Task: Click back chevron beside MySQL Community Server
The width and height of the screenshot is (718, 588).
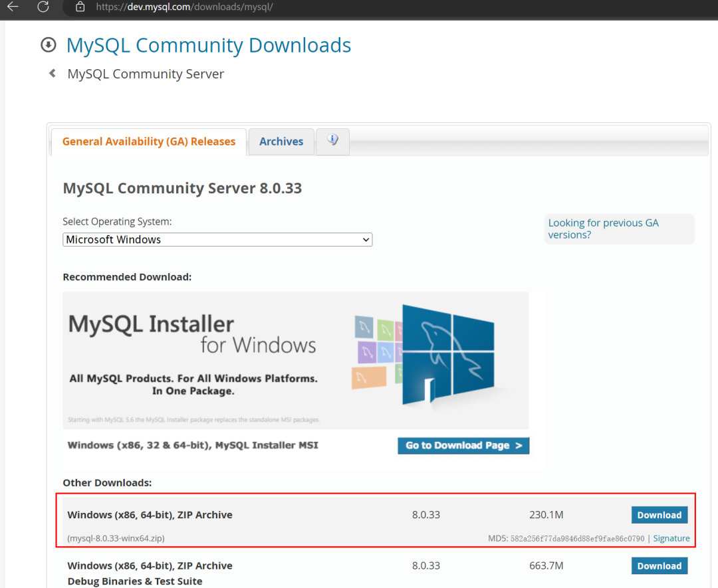Action: pyautogui.click(x=53, y=73)
